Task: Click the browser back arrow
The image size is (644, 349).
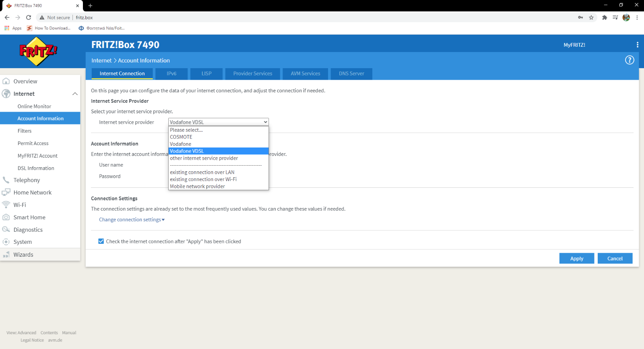Action: click(7, 17)
